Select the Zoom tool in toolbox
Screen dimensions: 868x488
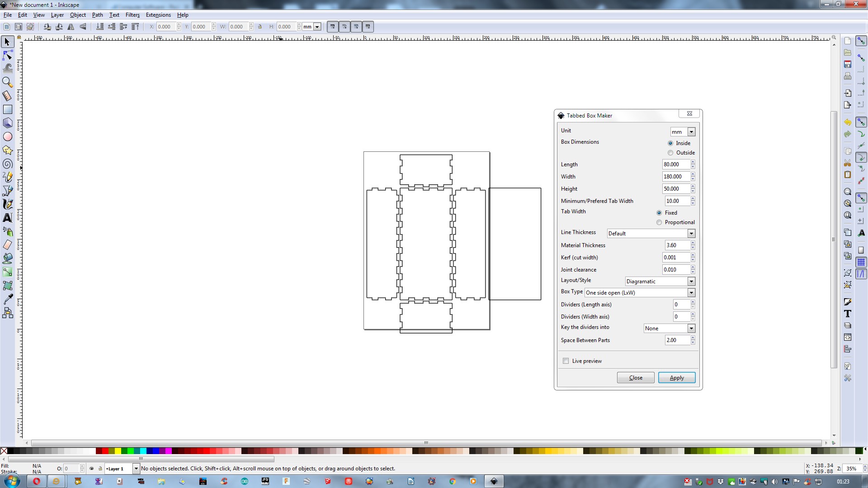pyautogui.click(x=8, y=82)
